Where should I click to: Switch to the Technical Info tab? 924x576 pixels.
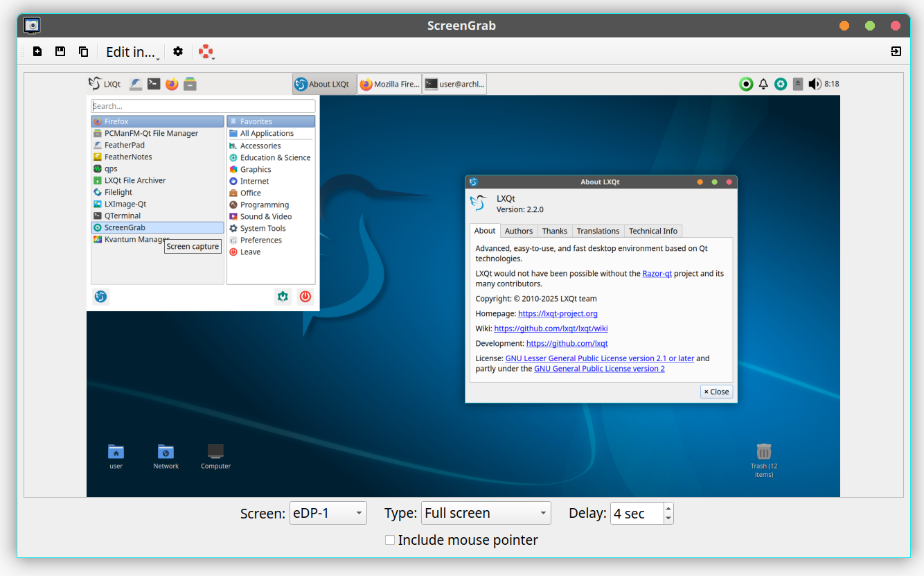point(653,231)
